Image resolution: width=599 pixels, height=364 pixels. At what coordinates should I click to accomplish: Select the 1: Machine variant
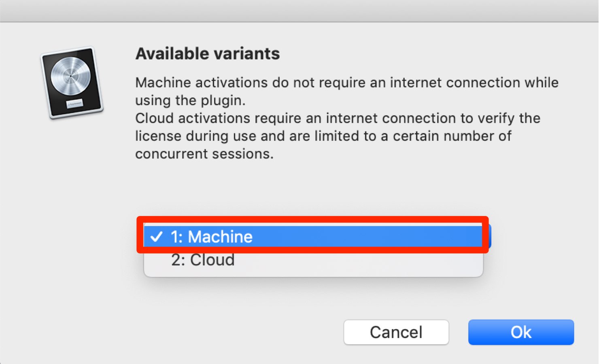coord(313,237)
